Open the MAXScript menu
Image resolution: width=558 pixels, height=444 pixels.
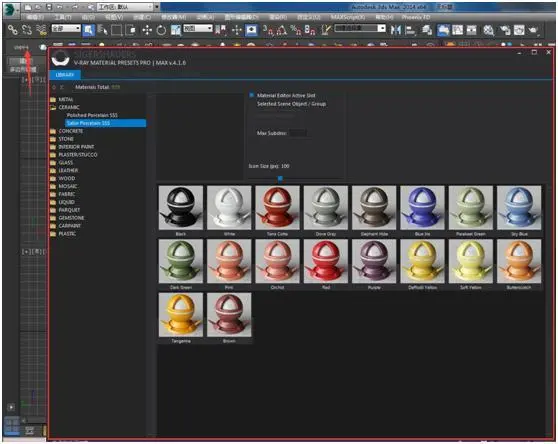coord(348,17)
